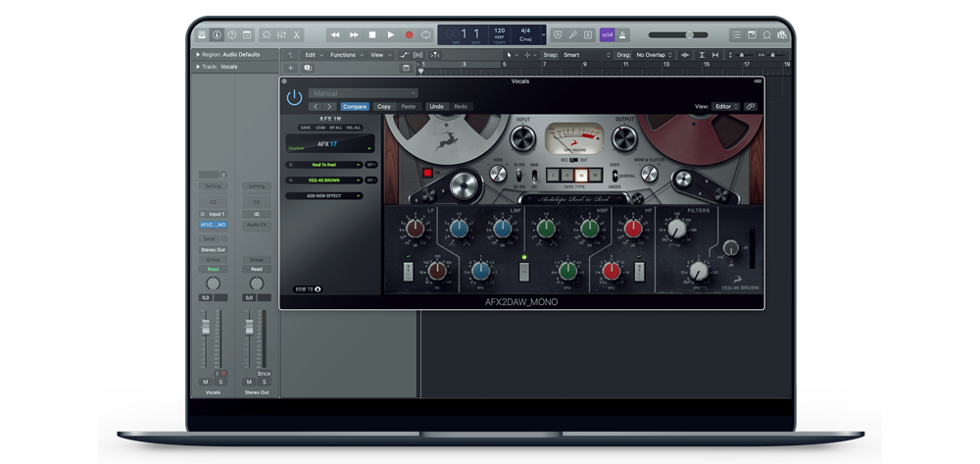Click the tape machine OUTPUT knob
Screen dimensions: 980x464
[x=624, y=139]
